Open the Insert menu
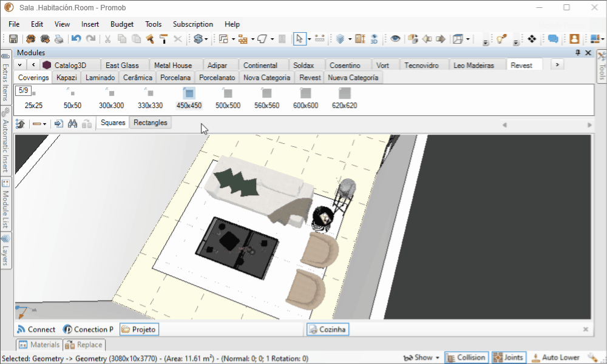The height and width of the screenshot is (364, 607). (90, 24)
